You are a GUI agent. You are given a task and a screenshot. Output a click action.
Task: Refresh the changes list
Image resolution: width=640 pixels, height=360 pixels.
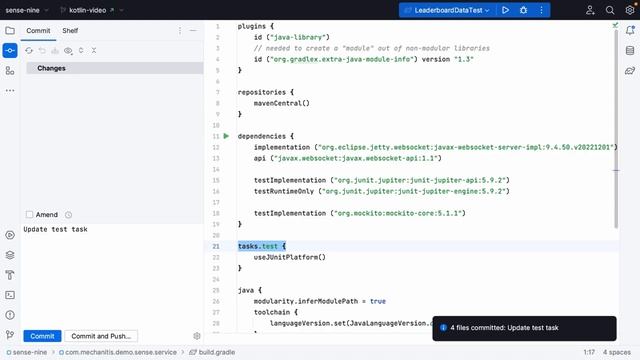click(29, 51)
